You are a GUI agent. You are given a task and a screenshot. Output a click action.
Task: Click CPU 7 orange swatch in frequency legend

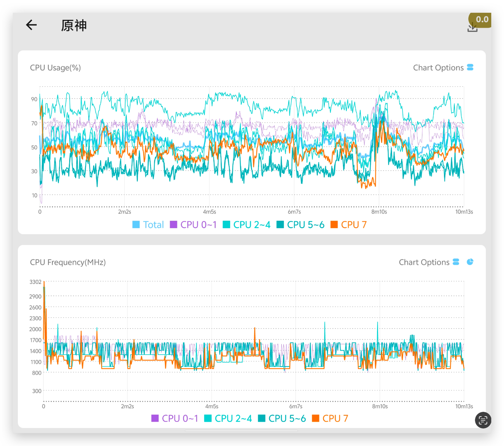pos(315,418)
